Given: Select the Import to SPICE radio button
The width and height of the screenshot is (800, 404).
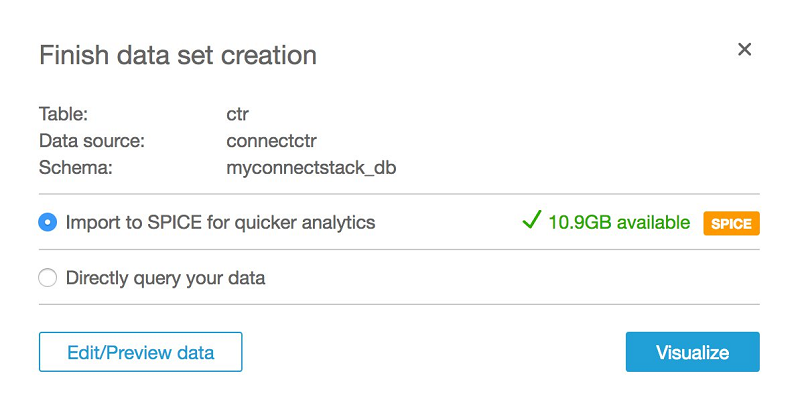Looking at the screenshot, I should (x=47, y=222).
